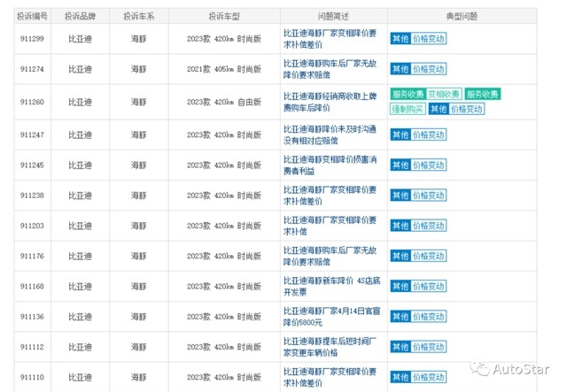Open complaint description link for 911110
This screenshot has width=567, height=392.
(x=330, y=377)
